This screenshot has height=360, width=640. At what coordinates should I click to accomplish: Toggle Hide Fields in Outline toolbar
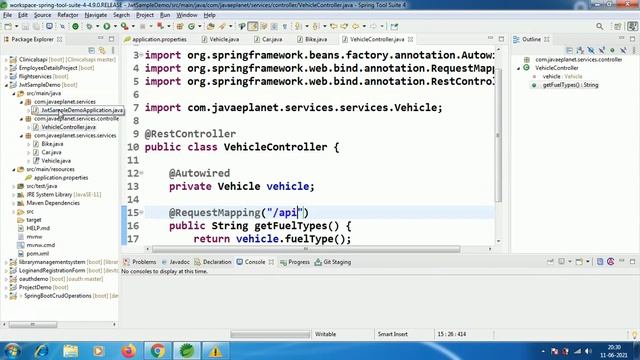coord(591,50)
